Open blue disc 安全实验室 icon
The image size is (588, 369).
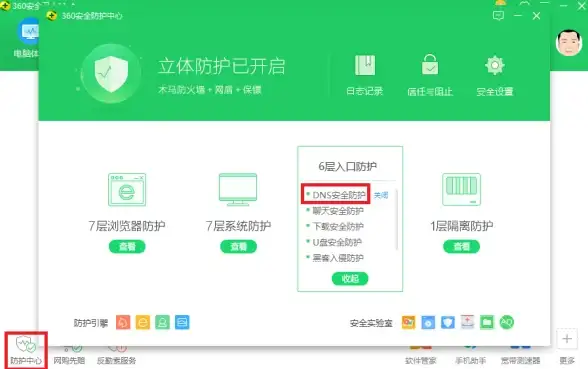pyautogui.click(x=428, y=322)
